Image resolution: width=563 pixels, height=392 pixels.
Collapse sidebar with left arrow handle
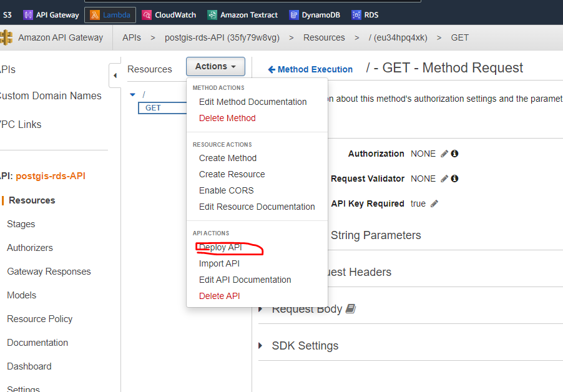pyautogui.click(x=115, y=76)
